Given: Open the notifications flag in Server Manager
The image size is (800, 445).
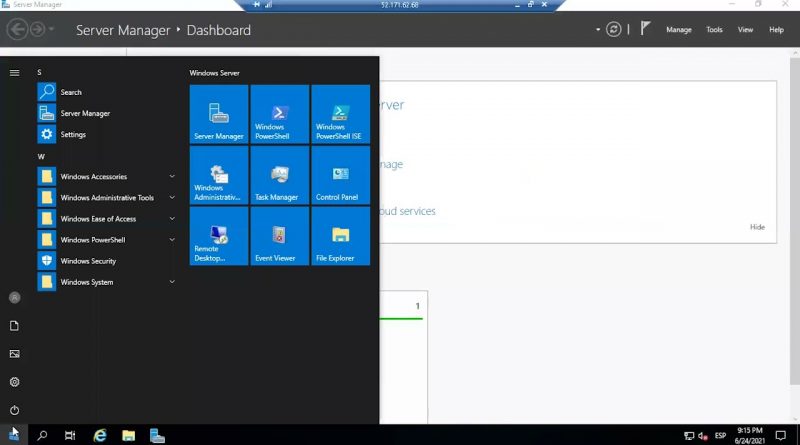Looking at the screenshot, I should 645,29.
